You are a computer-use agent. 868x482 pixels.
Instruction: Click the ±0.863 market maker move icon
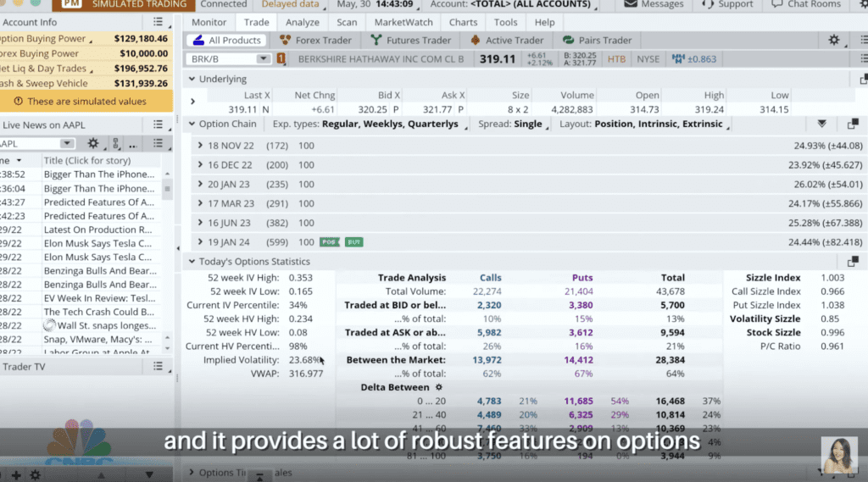pos(678,58)
